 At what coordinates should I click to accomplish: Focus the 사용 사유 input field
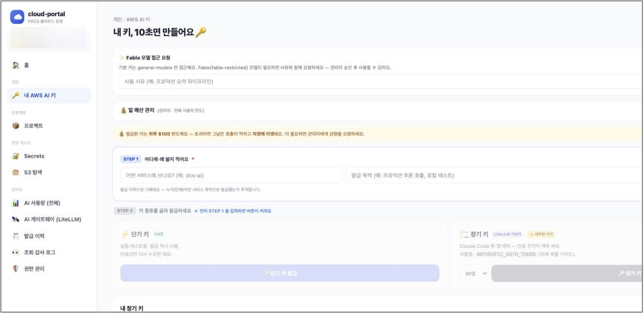[381, 82]
